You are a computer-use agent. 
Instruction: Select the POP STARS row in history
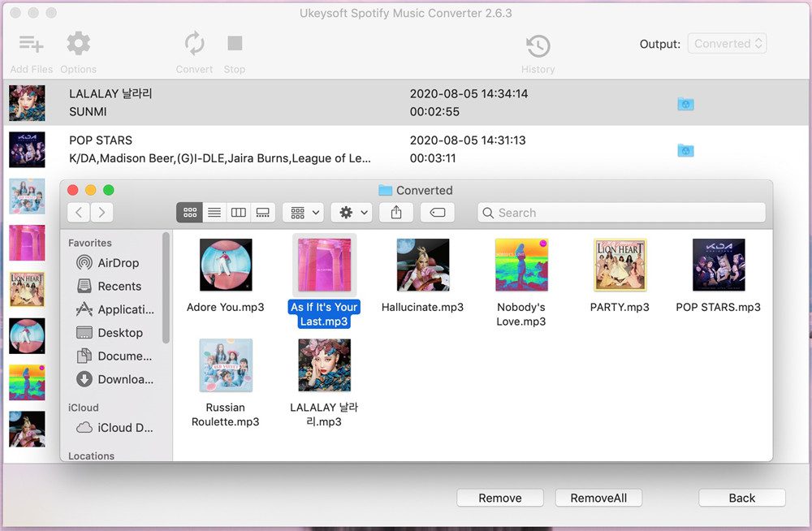pos(406,149)
